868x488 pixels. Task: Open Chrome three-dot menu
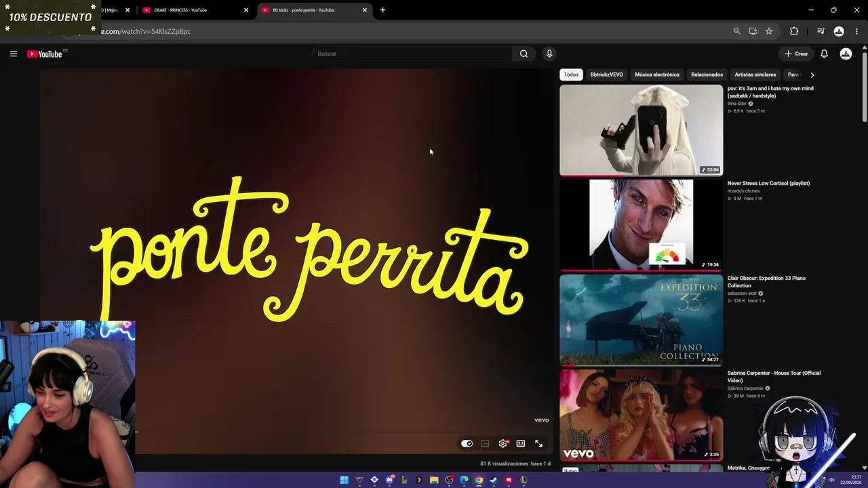pyautogui.click(x=856, y=31)
